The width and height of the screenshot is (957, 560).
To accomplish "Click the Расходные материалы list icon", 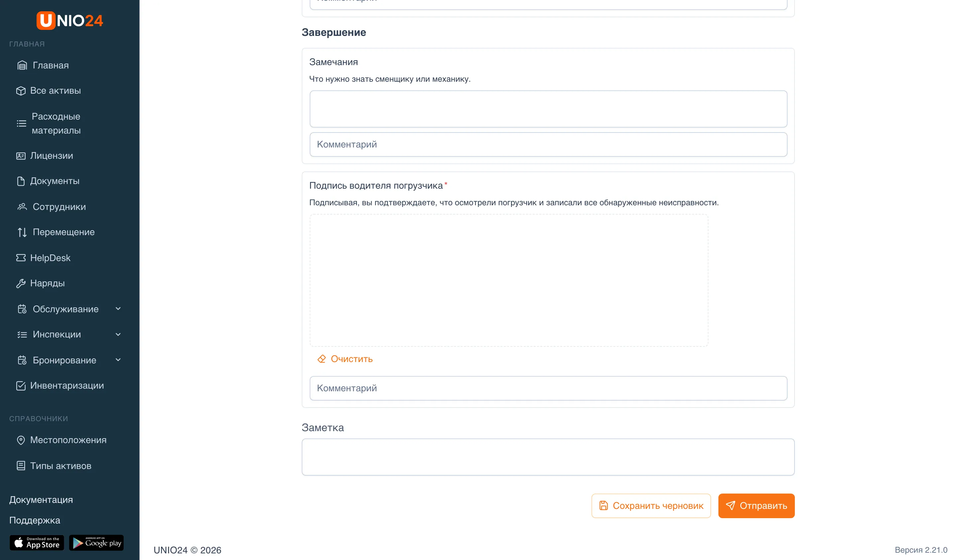I will point(21,123).
